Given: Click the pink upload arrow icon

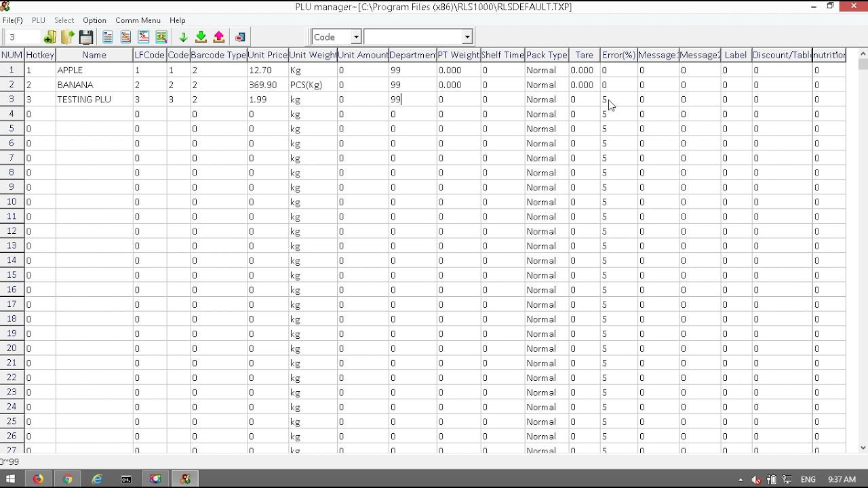Looking at the screenshot, I should [x=219, y=37].
